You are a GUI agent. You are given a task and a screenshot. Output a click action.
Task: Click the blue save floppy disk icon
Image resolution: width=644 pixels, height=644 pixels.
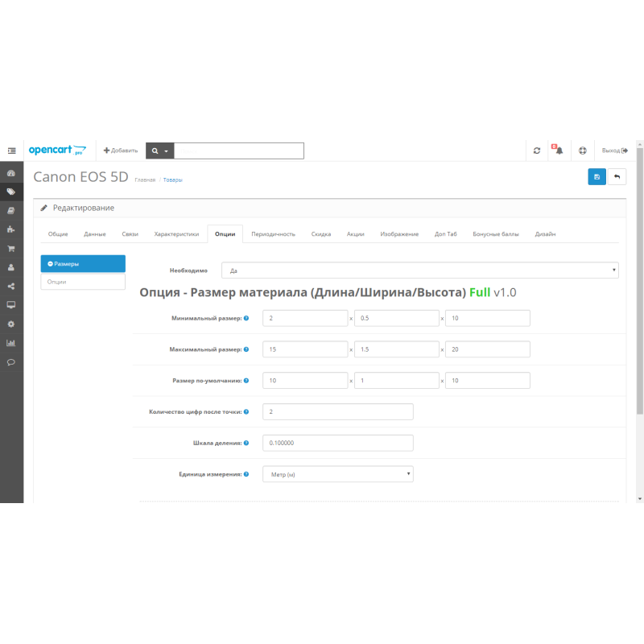click(597, 177)
